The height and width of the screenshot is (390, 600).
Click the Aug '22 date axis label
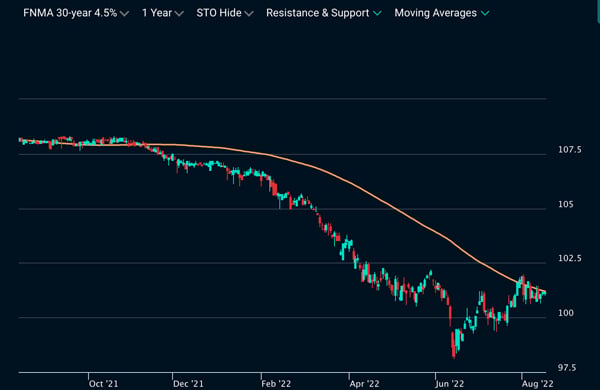(537, 383)
